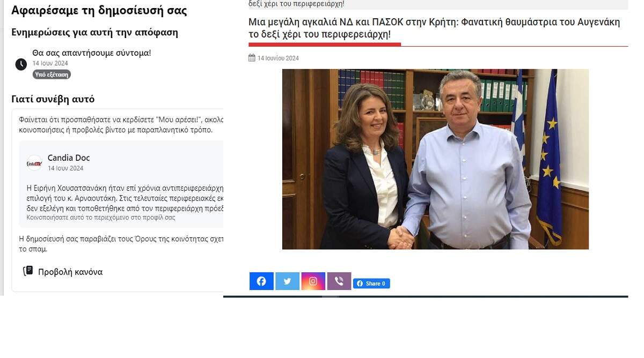Click the Facebook share icon
644x358 pixels.
261,281
